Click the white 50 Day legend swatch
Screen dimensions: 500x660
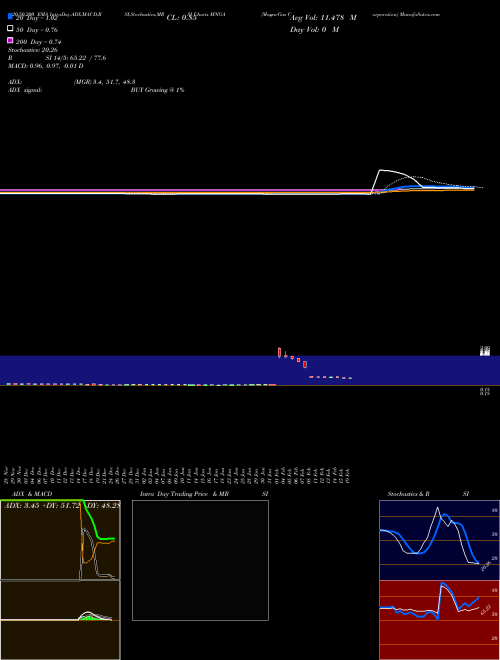[10, 29]
